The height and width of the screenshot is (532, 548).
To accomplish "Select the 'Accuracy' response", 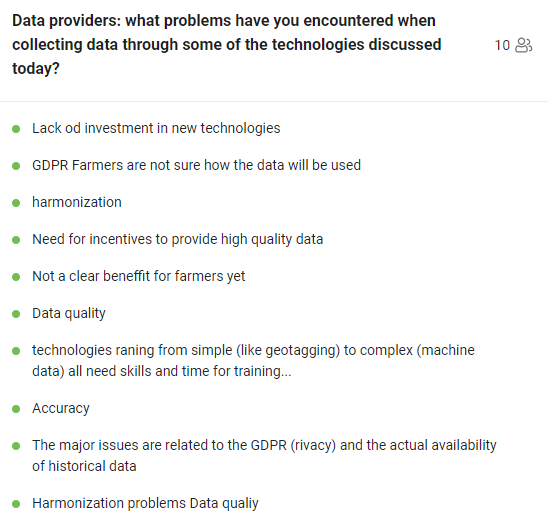I will click(x=61, y=408).
